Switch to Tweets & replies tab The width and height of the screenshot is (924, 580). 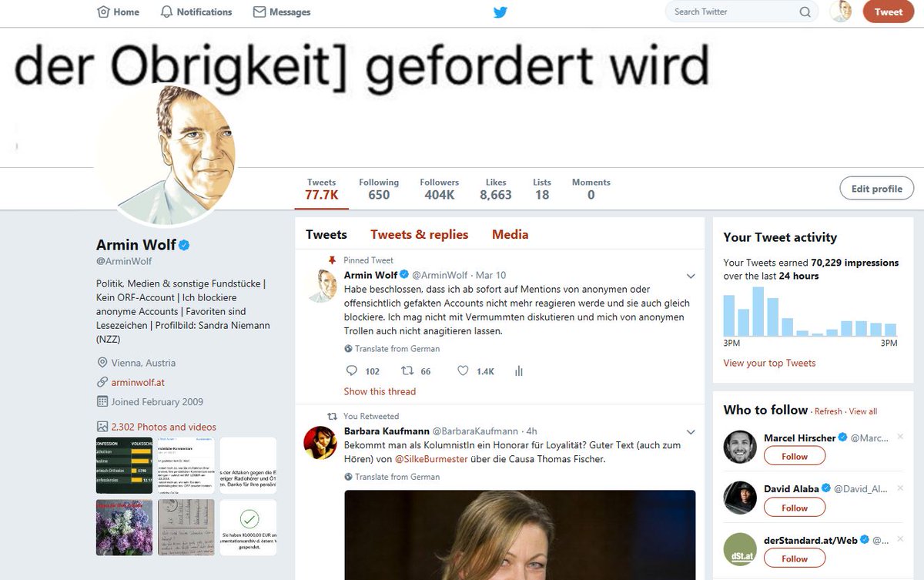click(x=419, y=234)
